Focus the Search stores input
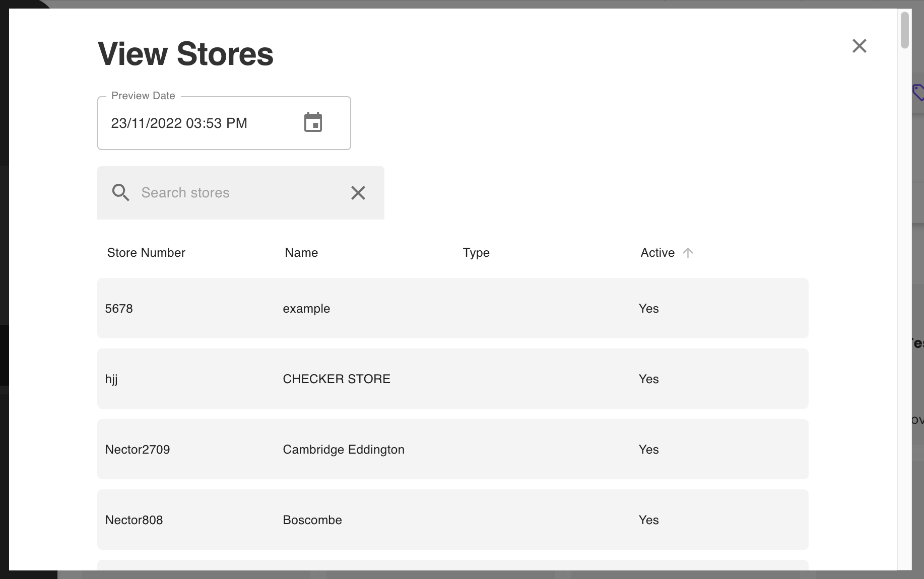The width and height of the screenshot is (924, 579). pos(240,192)
